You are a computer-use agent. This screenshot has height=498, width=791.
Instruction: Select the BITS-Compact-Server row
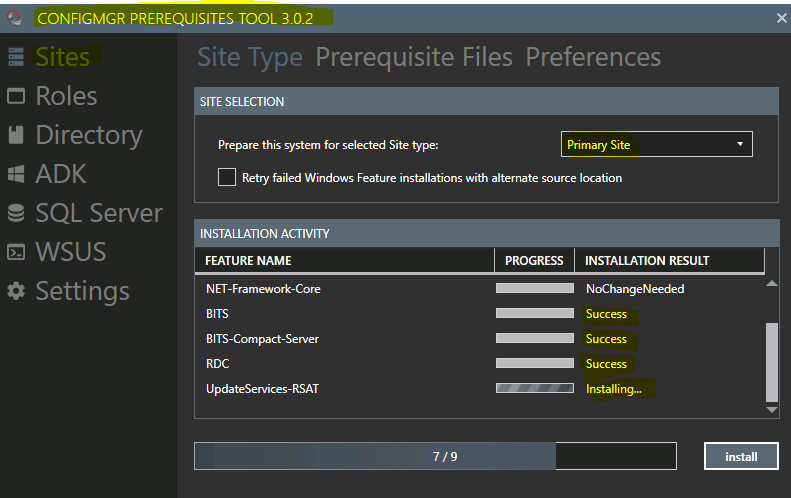[480, 339]
